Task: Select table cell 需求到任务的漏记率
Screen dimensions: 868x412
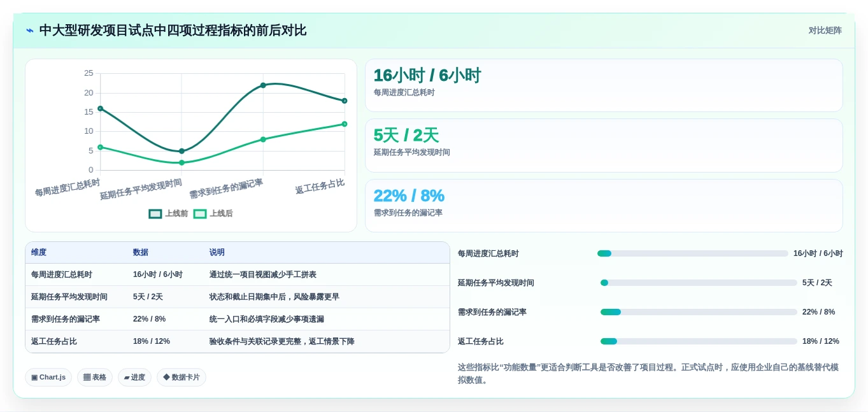Action: [x=66, y=319]
